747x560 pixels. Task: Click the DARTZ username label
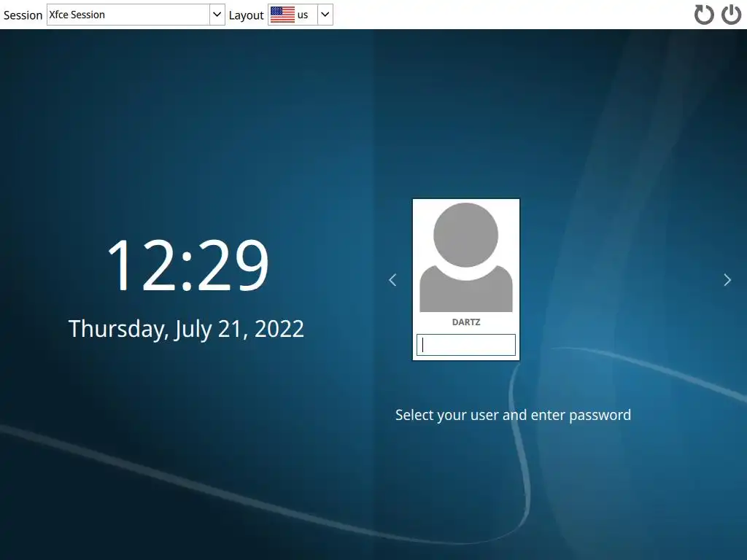point(466,322)
